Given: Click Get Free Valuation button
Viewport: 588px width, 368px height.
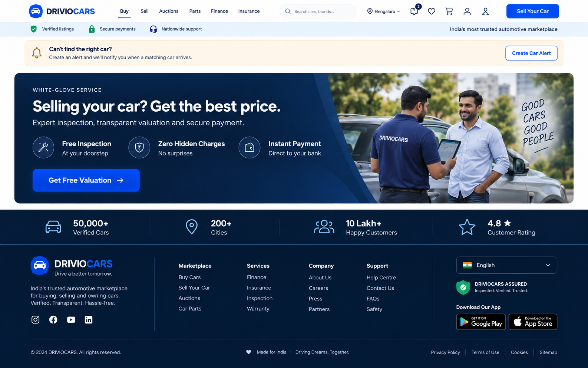Looking at the screenshot, I should click(x=86, y=180).
